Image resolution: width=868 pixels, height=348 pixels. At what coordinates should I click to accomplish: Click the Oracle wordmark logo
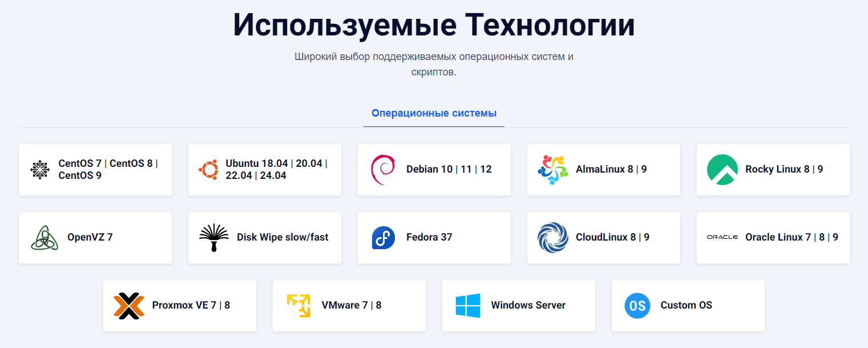tap(722, 237)
